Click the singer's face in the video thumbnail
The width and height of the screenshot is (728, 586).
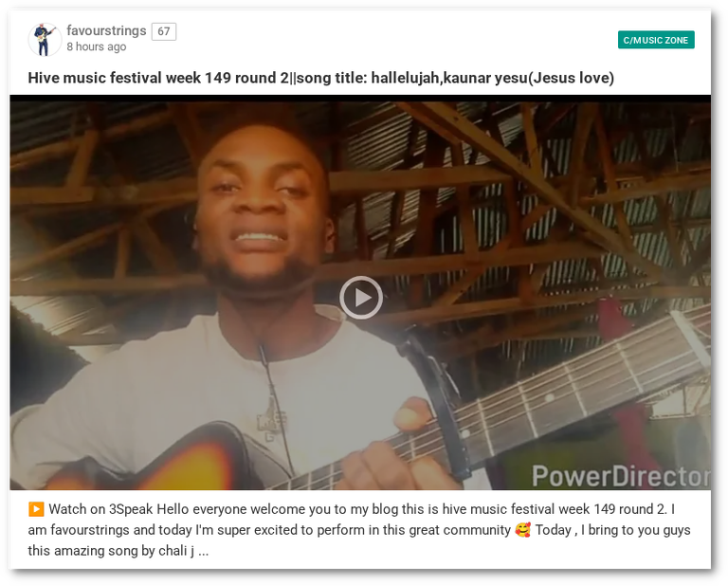pos(261,204)
